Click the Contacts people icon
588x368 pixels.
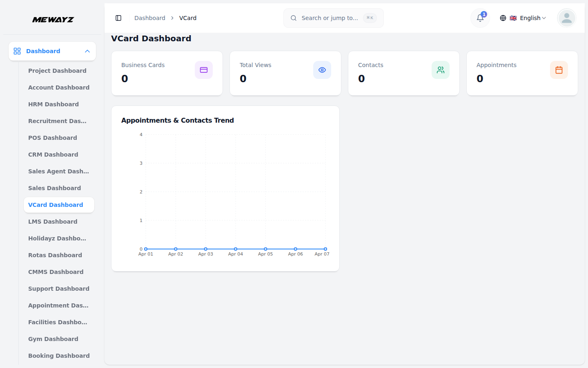(441, 70)
